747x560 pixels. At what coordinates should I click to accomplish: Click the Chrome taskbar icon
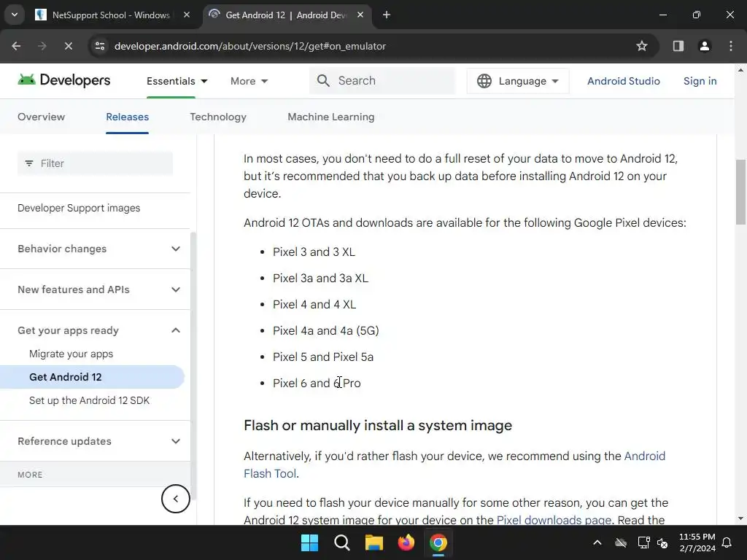pos(438,542)
